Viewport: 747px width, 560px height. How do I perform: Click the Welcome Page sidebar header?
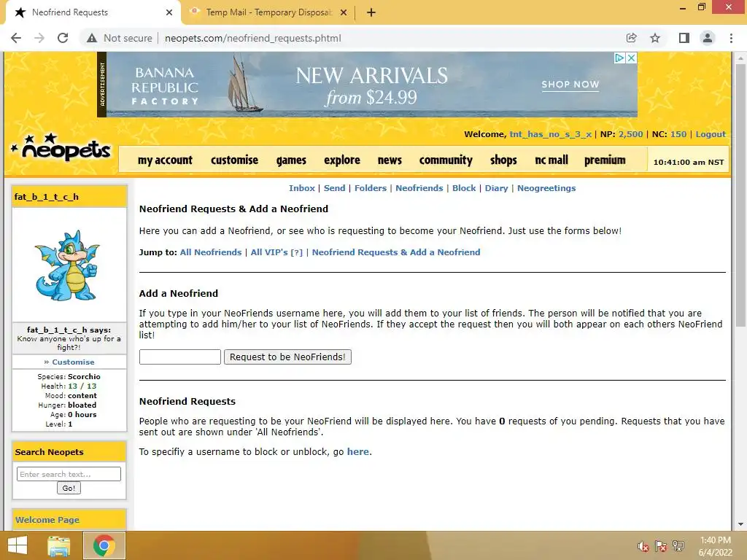click(47, 520)
